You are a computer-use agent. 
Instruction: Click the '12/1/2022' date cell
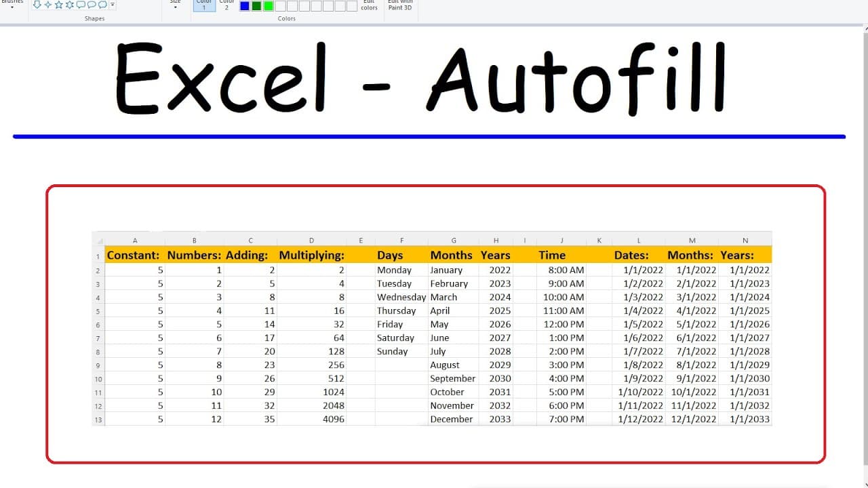tap(692, 419)
